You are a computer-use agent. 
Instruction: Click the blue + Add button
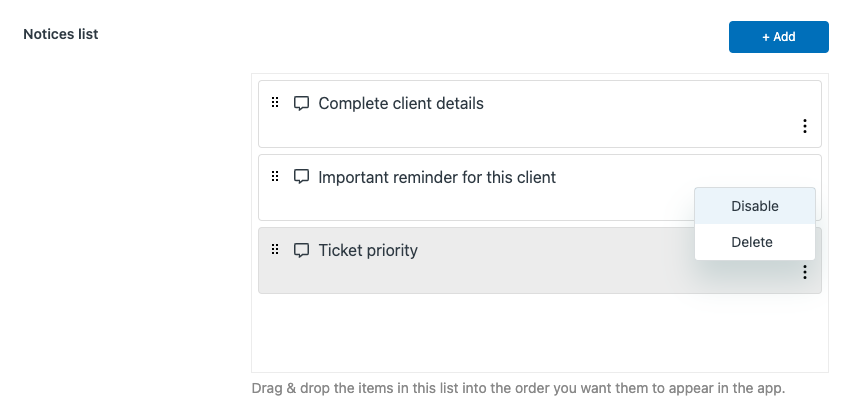pyautogui.click(x=779, y=37)
